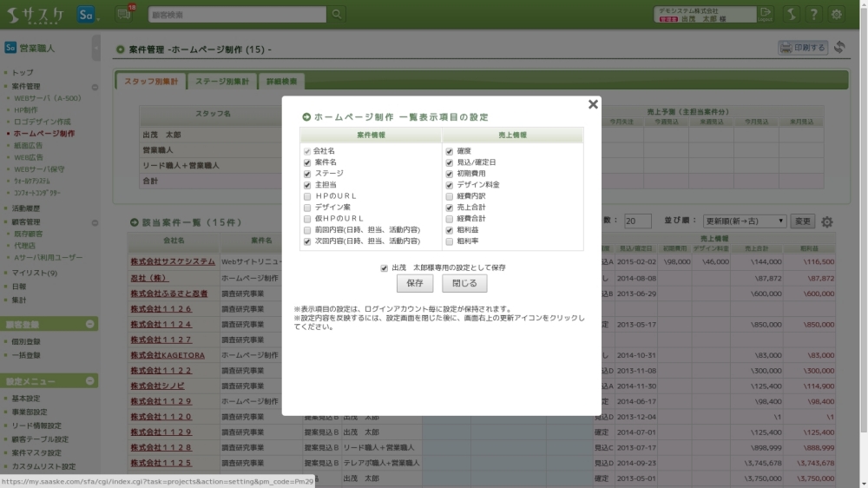
Task: Open the help question mark icon
Action: pos(813,14)
